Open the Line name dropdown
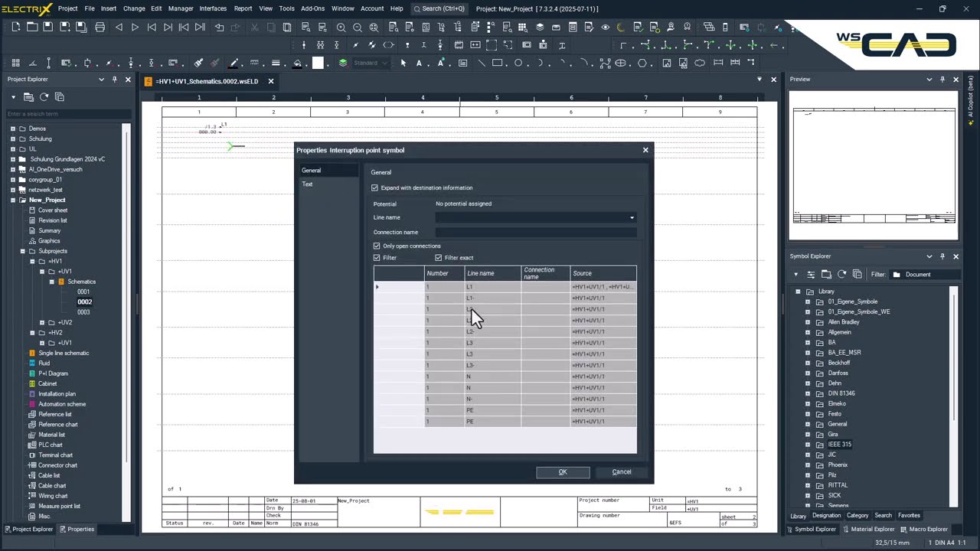The height and width of the screenshot is (551, 980). (x=632, y=217)
